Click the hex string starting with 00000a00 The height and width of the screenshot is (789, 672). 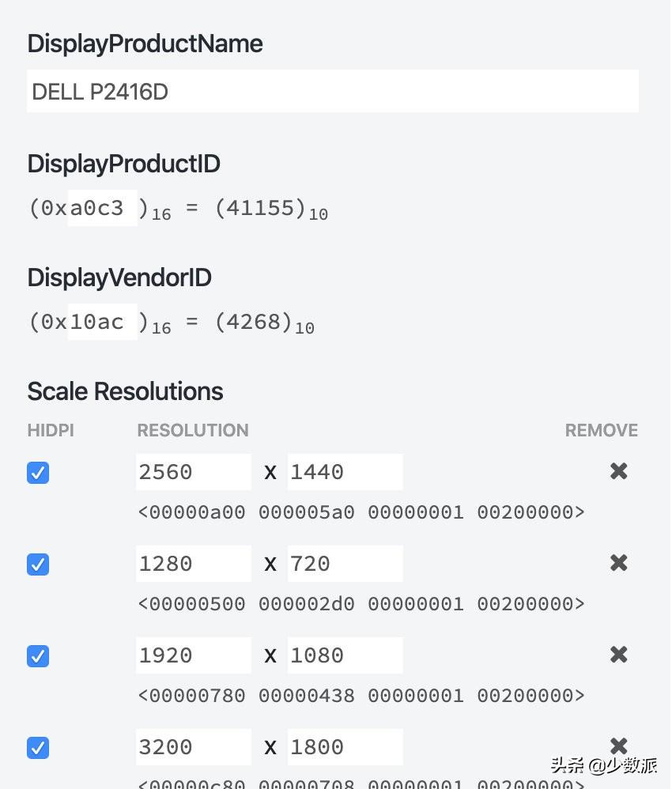click(x=361, y=512)
